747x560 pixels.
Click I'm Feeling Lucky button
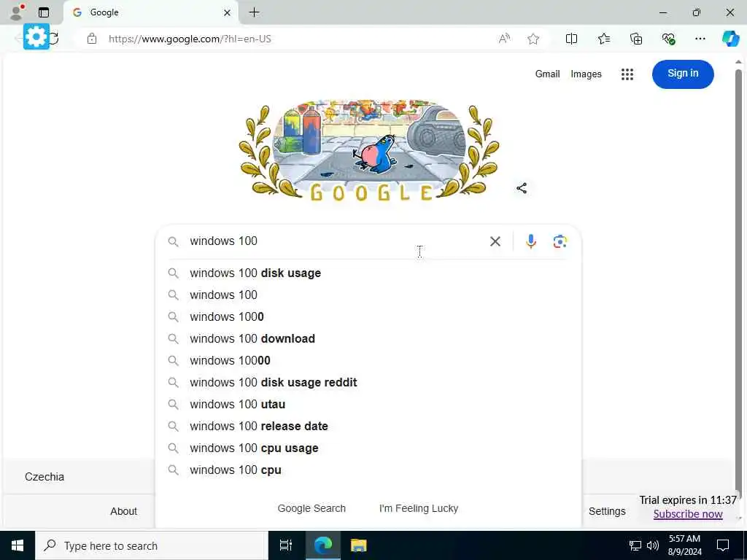419,508
